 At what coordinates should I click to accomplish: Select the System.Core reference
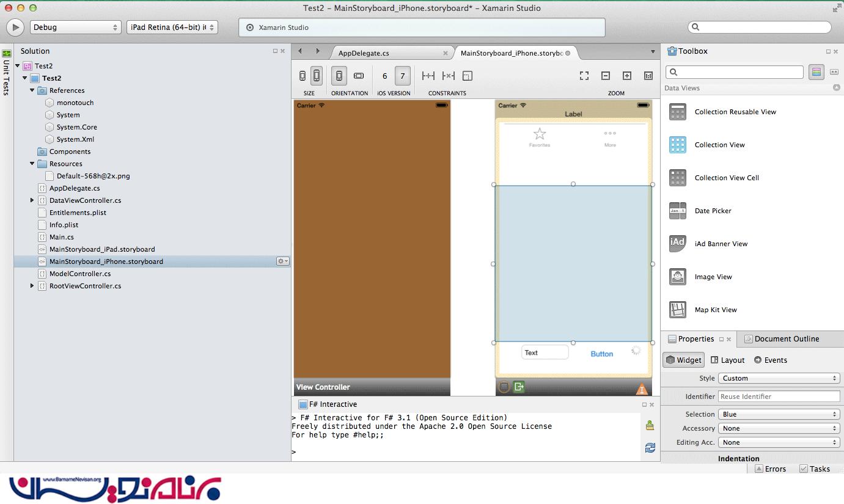tap(76, 127)
